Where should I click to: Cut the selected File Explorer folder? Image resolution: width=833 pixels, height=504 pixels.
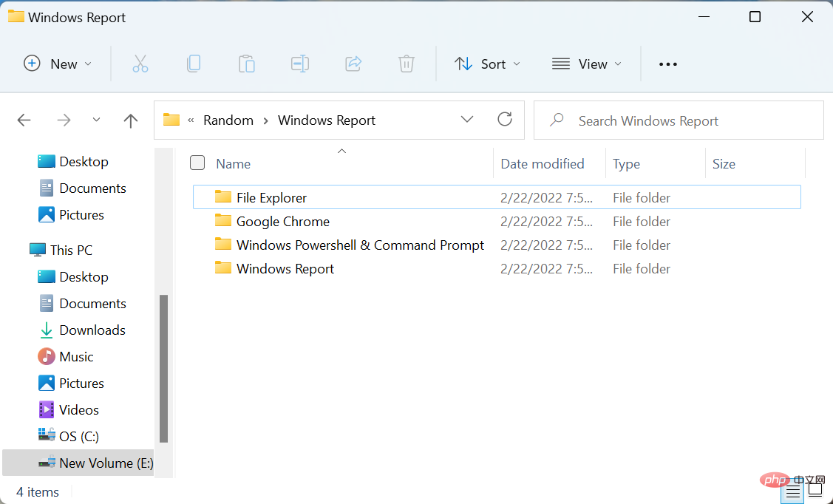(140, 64)
